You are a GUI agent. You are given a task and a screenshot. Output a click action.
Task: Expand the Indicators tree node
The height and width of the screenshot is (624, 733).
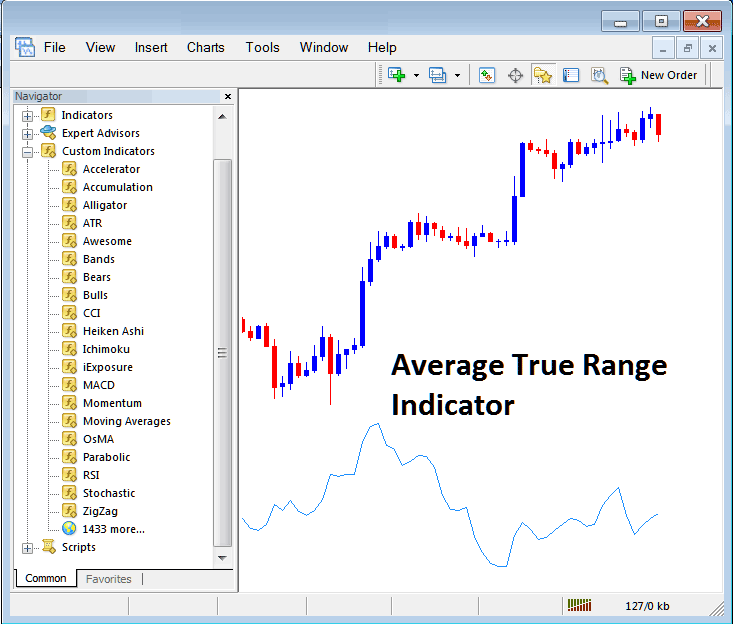tap(27, 115)
